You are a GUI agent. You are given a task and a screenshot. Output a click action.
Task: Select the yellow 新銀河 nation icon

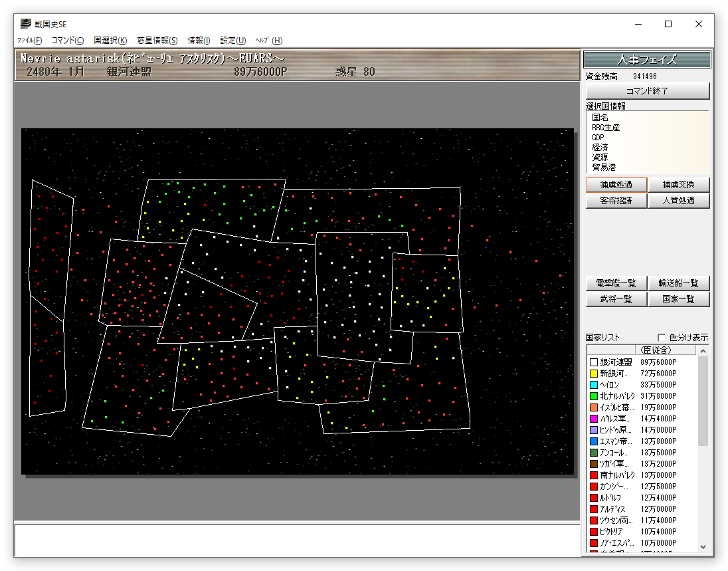click(594, 374)
